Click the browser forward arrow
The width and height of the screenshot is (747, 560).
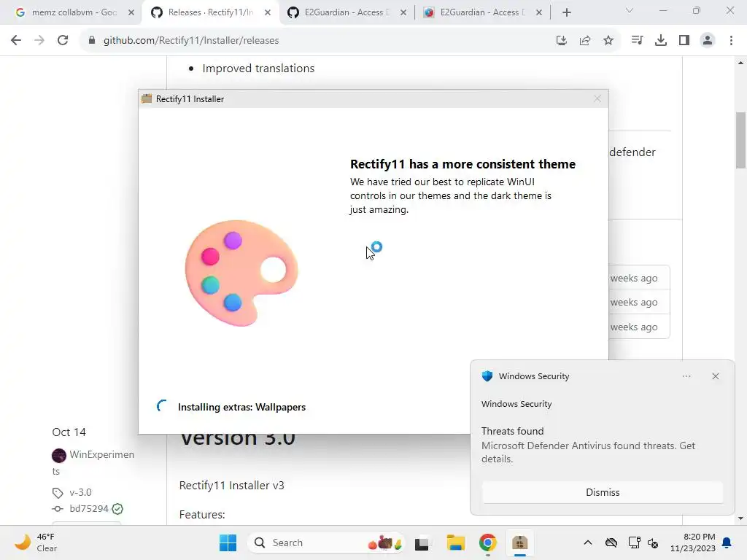coord(39,41)
